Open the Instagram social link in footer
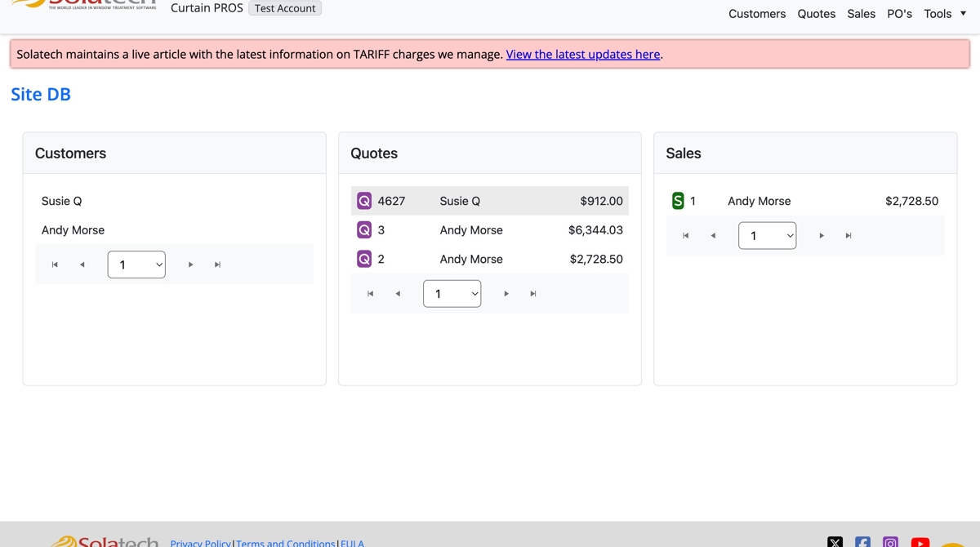 (891, 542)
